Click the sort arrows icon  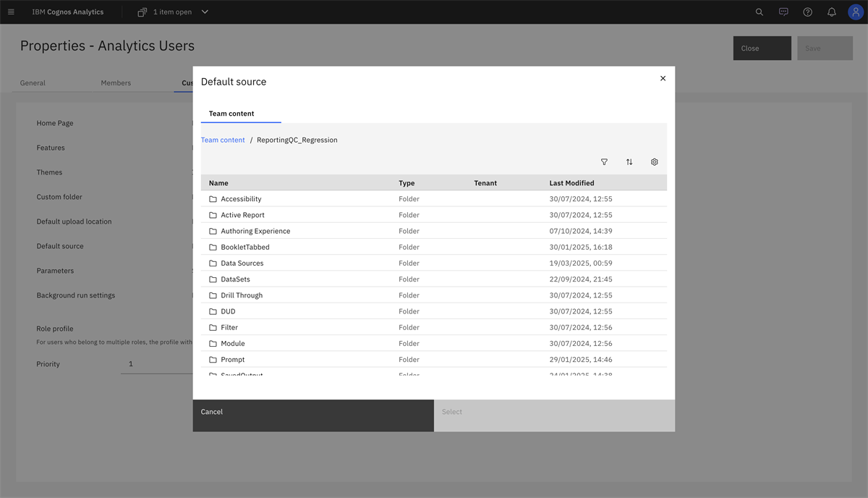(x=629, y=162)
